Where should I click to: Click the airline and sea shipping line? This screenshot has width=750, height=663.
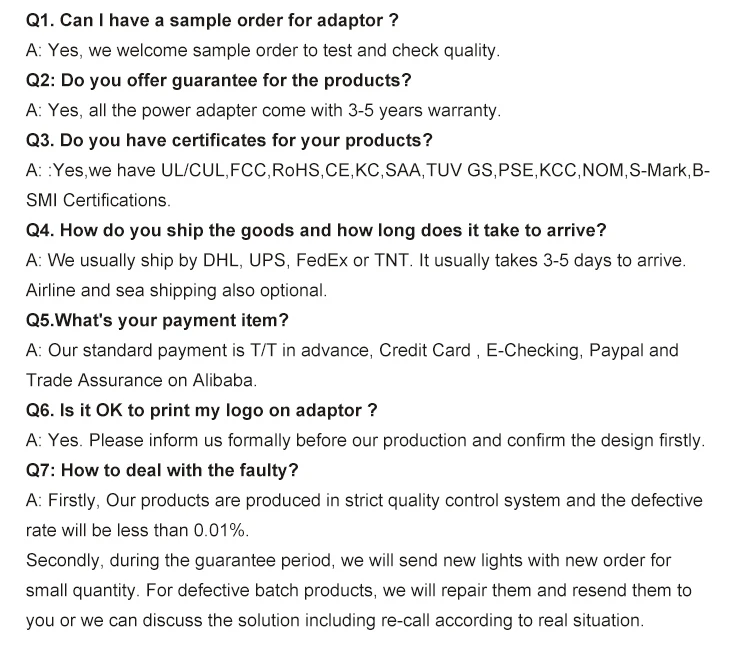coord(176,290)
